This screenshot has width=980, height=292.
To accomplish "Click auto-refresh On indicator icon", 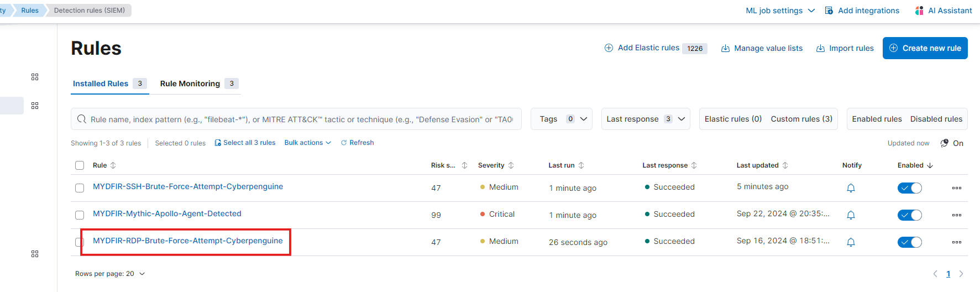I will click(x=945, y=143).
